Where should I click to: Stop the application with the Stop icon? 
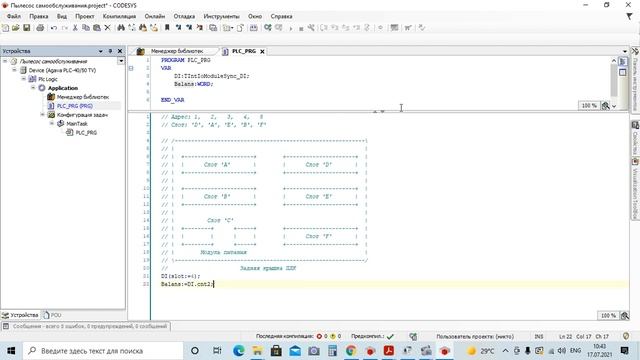(x=301, y=28)
